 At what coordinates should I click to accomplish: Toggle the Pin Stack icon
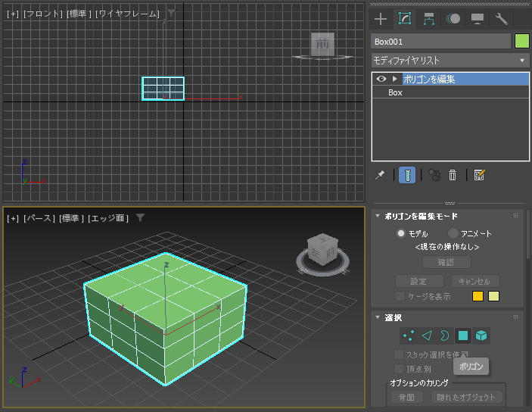380,175
